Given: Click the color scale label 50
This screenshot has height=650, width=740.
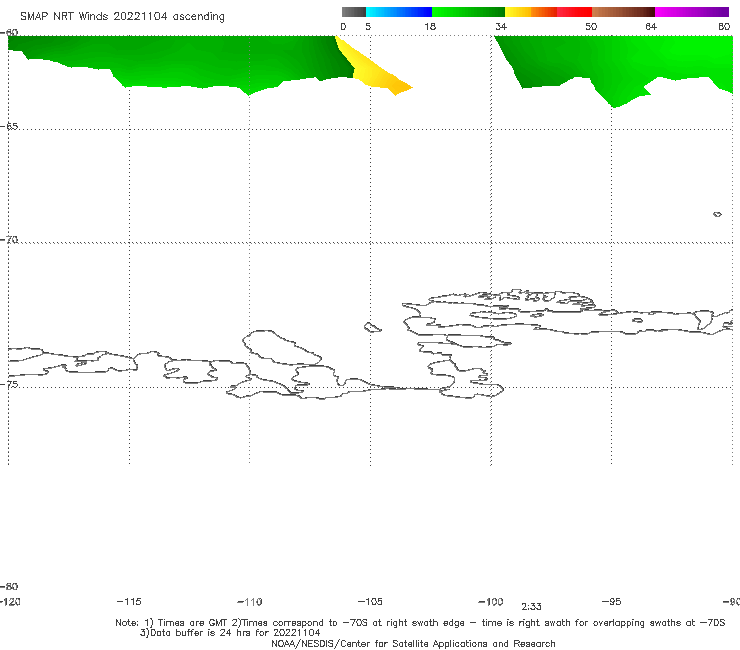Looking at the screenshot, I should [x=591, y=26].
